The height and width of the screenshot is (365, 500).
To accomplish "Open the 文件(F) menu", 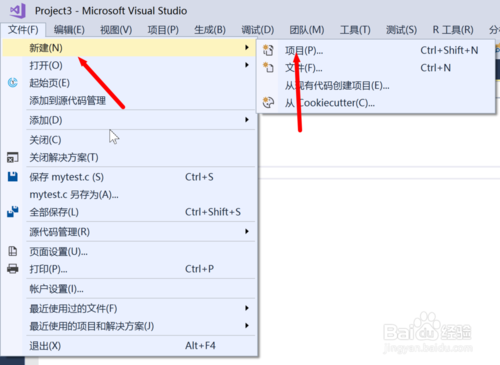I will pyautogui.click(x=23, y=30).
